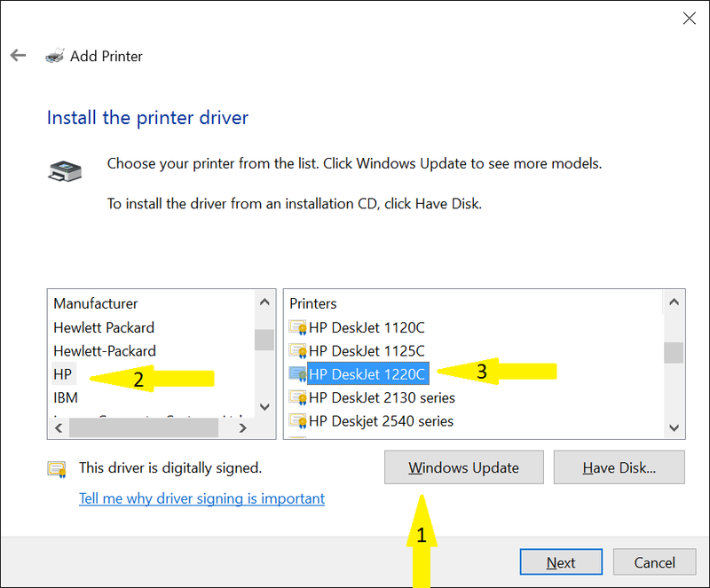The image size is (710, 588).
Task: Open the driver signing importance link
Action: (x=202, y=498)
